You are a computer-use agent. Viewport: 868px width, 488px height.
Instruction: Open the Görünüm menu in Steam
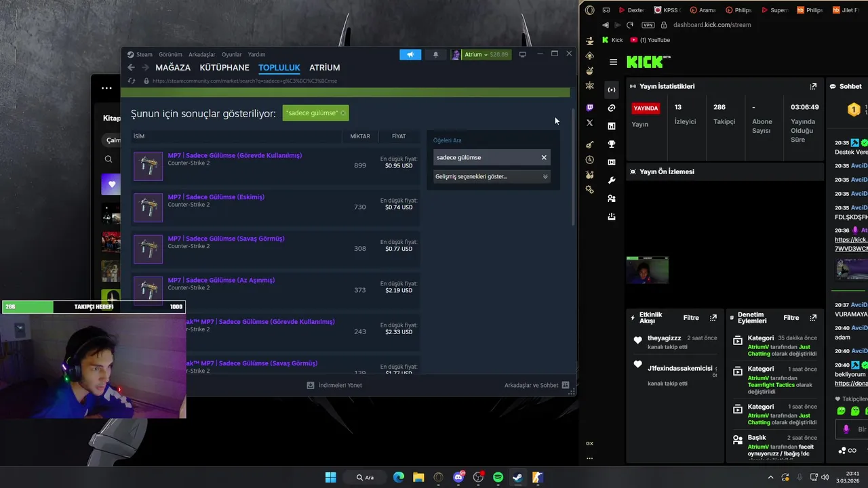pyautogui.click(x=170, y=54)
